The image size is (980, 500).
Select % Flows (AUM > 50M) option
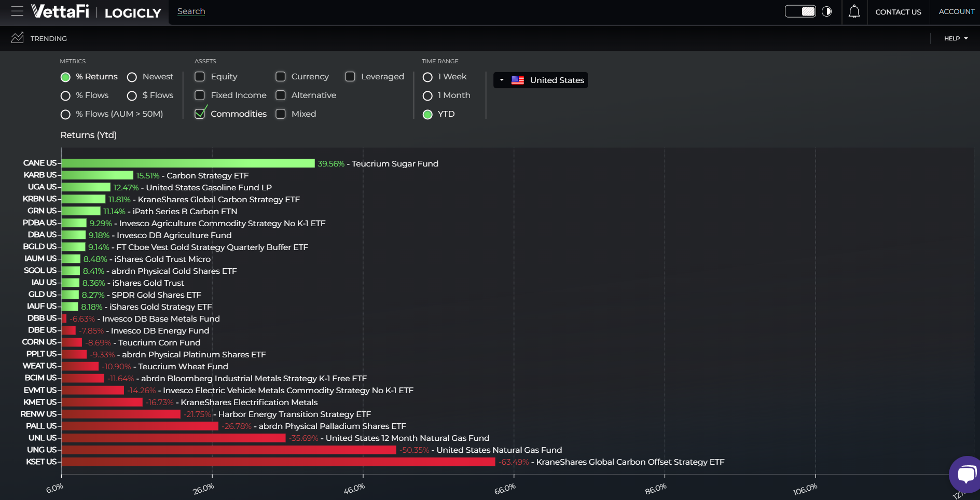[x=65, y=115]
